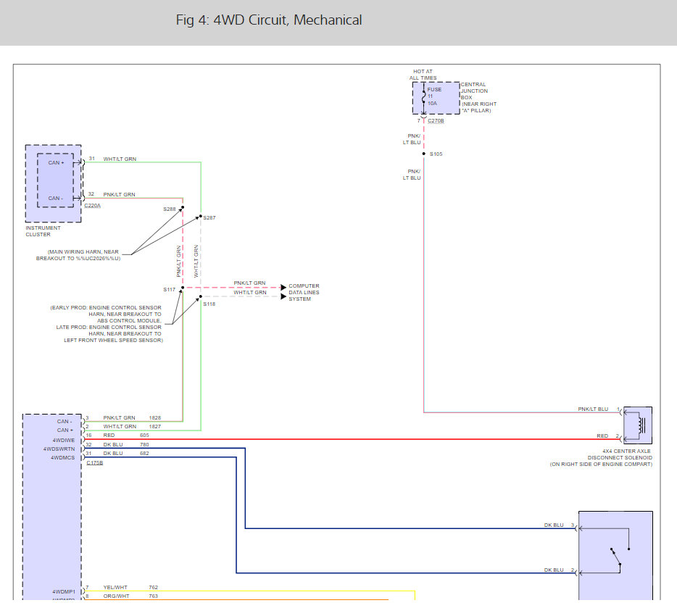This screenshot has width=677, height=616.
Task: Click the 'INSTRUMENT CLUSTER' label
Action: point(43,231)
